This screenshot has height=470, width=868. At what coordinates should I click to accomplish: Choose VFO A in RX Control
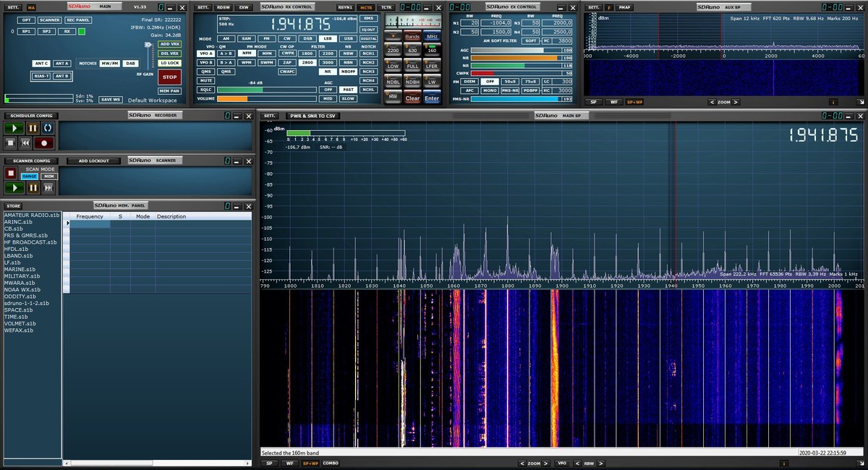[206, 54]
